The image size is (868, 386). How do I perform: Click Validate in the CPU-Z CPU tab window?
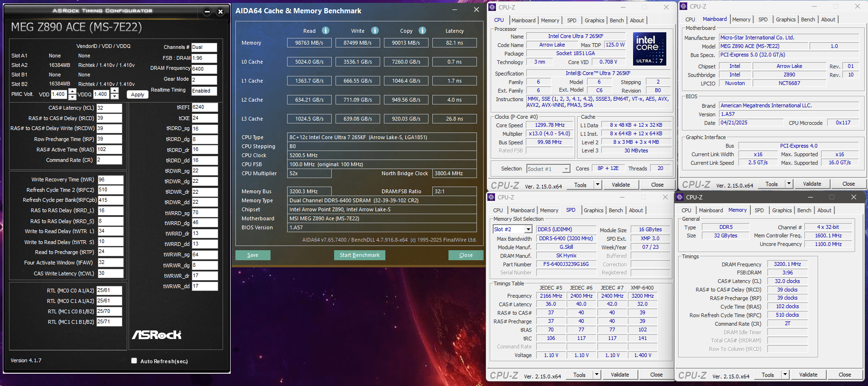click(x=621, y=185)
